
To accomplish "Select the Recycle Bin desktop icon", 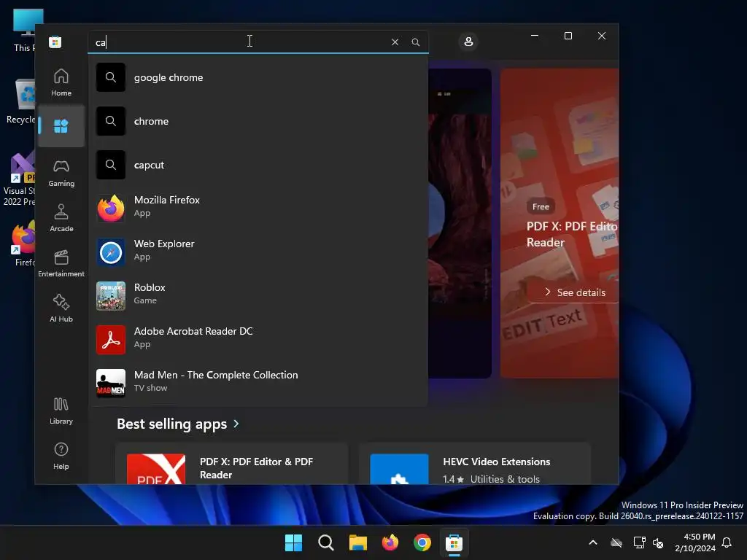I will tap(21, 101).
